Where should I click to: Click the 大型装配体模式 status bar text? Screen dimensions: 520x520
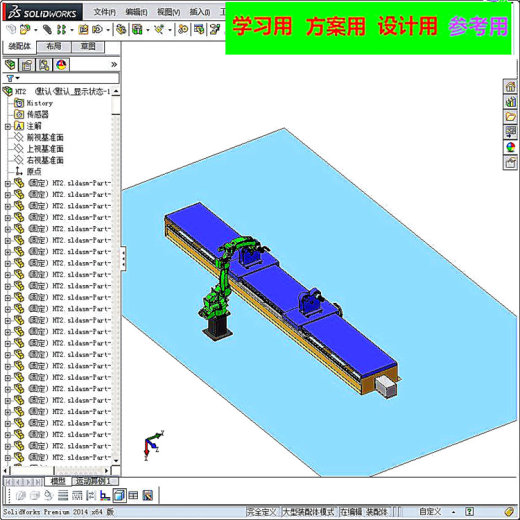pyautogui.click(x=308, y=512)
